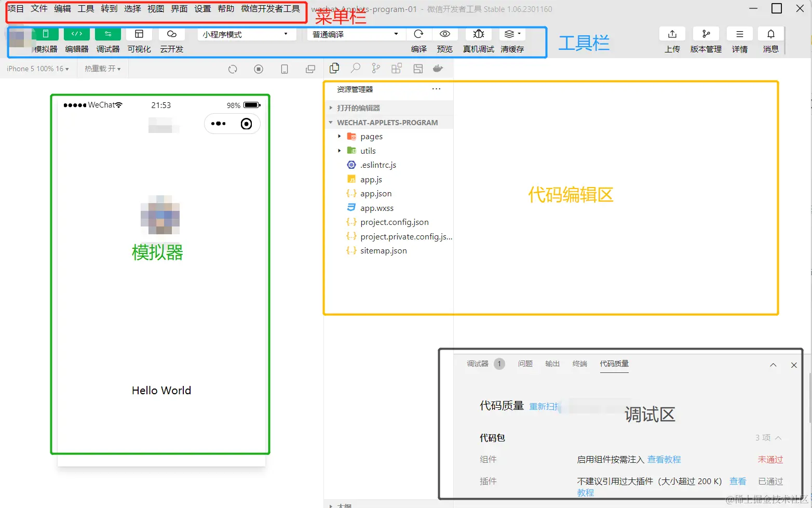Click the simulator stop icon
The width and height of the screenshot is (812, 508).
pos(259,69)
